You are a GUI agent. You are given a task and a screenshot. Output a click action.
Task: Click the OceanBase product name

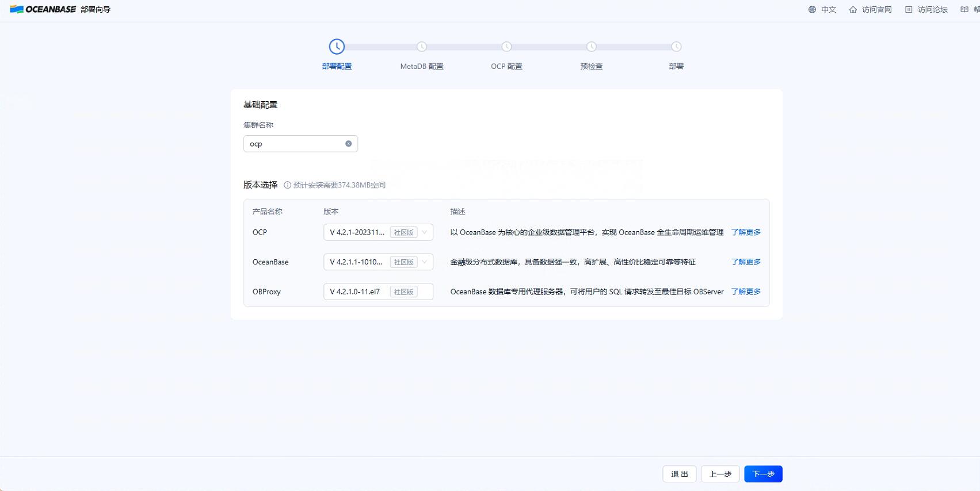pos(270,262)
